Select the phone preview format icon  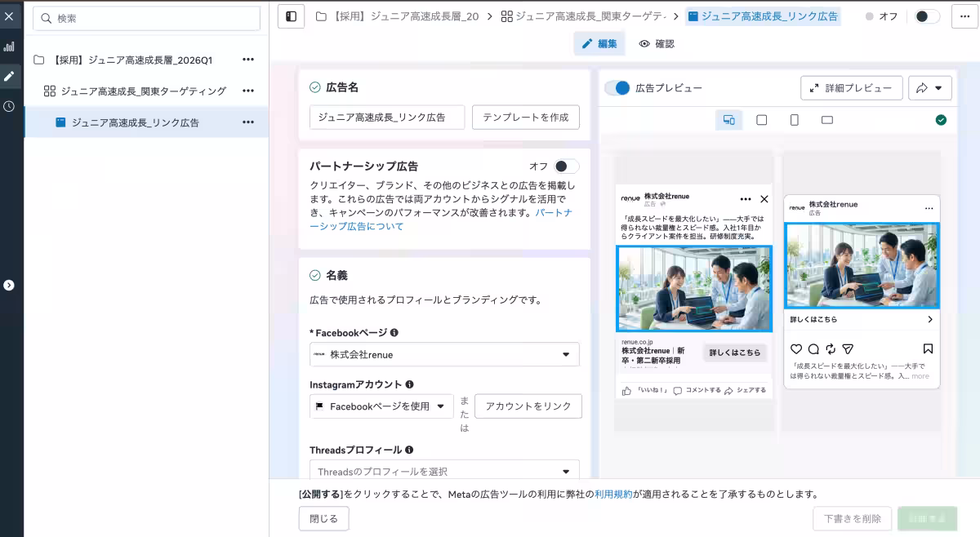point(794,119)
